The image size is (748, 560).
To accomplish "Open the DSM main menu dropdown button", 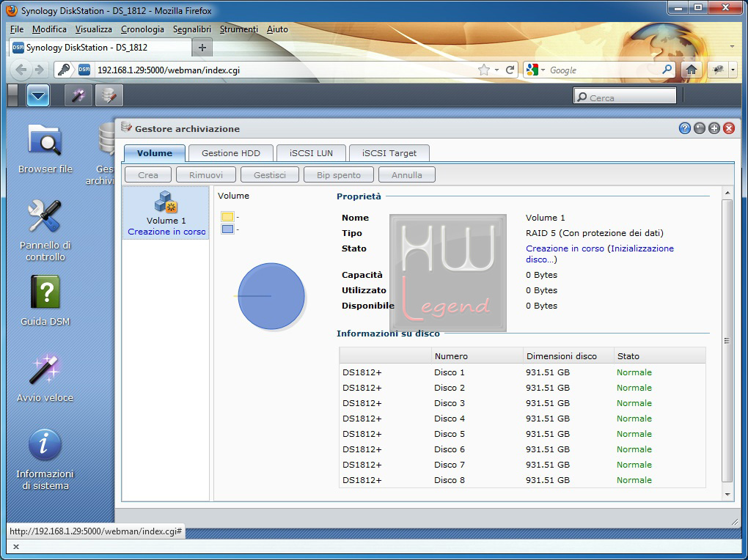I will (38, 95).
